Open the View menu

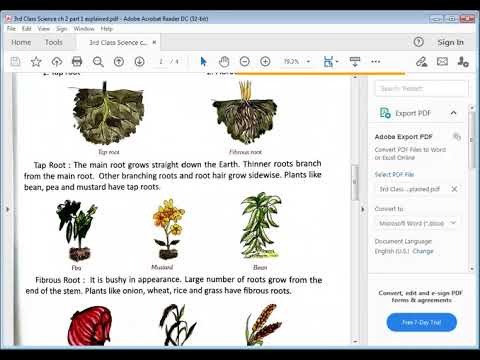pos(43,29)
